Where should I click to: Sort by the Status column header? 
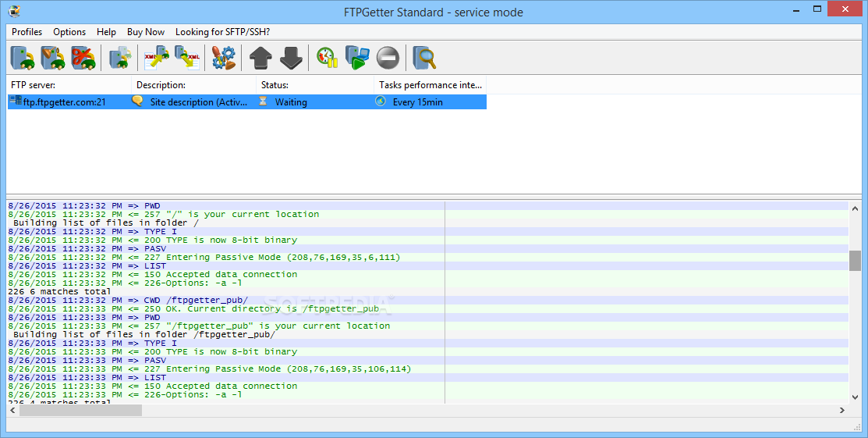click(x=315, y=85)
